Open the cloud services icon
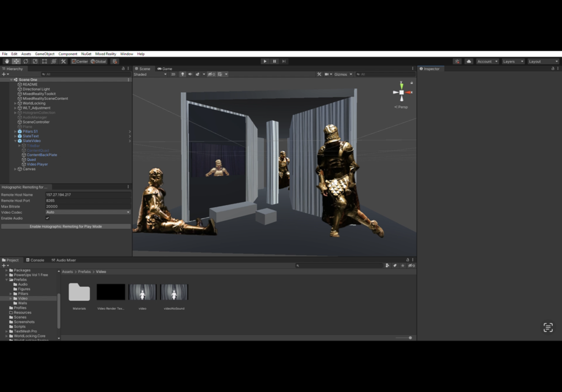The width and height of the screenshot is (562, 392). tap(469, 61)
